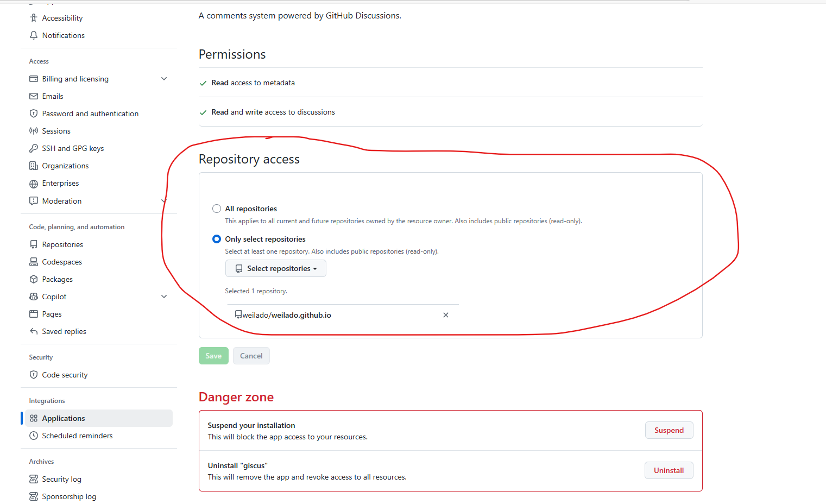Screen dimensions: 826x504
Task: Expand the Billing and licensing chevron
Action: 164,79
